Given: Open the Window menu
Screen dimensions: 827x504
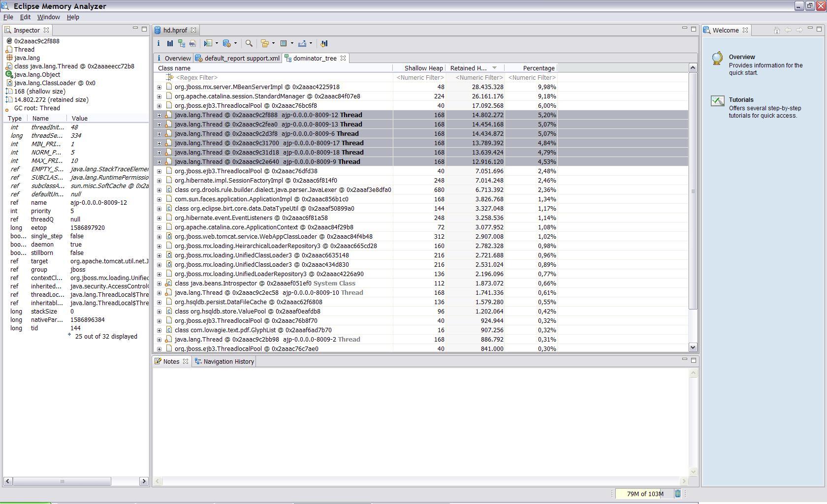Looking at the screenshot, I should tap(49, 17).
